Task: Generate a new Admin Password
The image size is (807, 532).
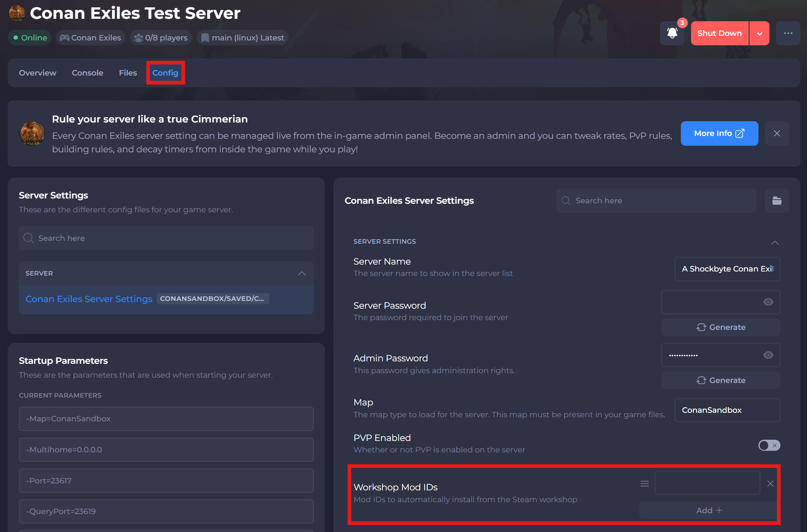Action: 721,380
